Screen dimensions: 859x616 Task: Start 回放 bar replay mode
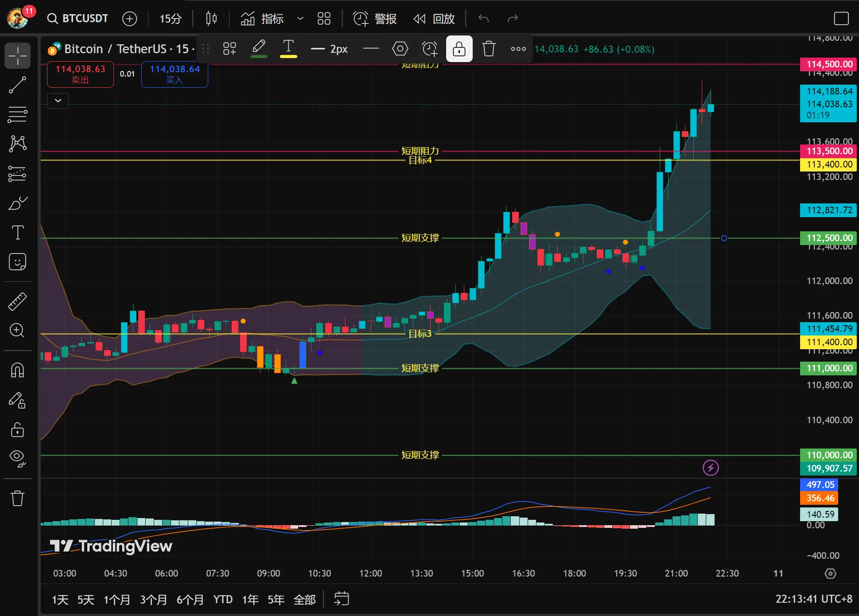click(434, 19)
